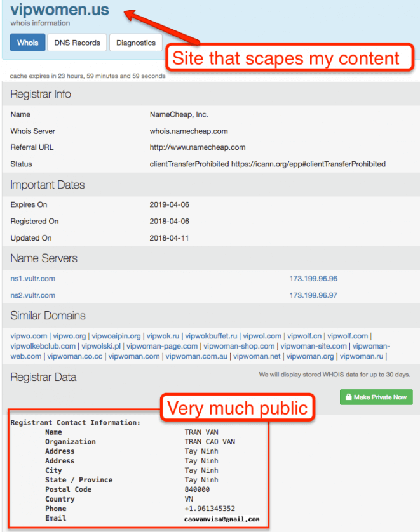The width and height of the screenshot is (420, 532).
Task: Click the cache expires notice text
Action: tap(88, 76)
